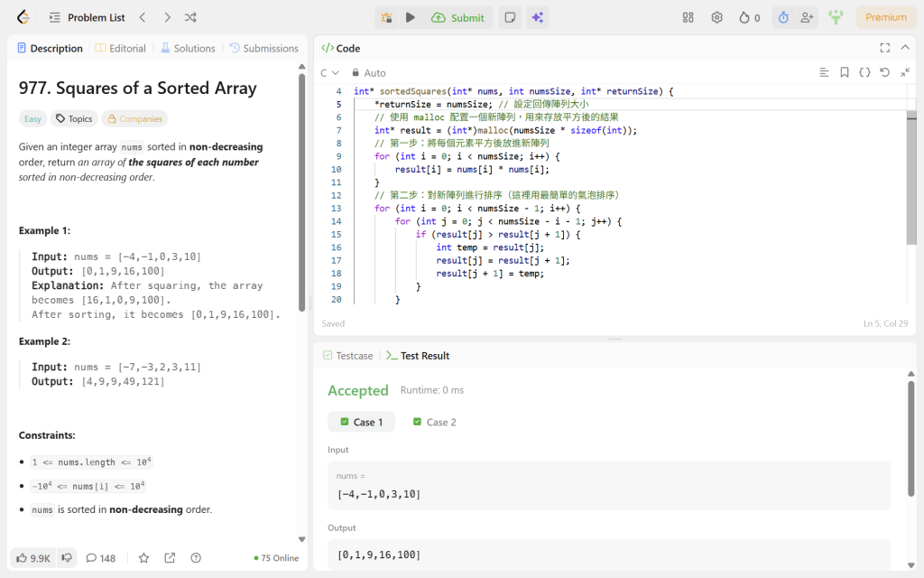This screenshot has width=924, height=578.
Task: Click the nums input field value
Action: coord(379,494)
